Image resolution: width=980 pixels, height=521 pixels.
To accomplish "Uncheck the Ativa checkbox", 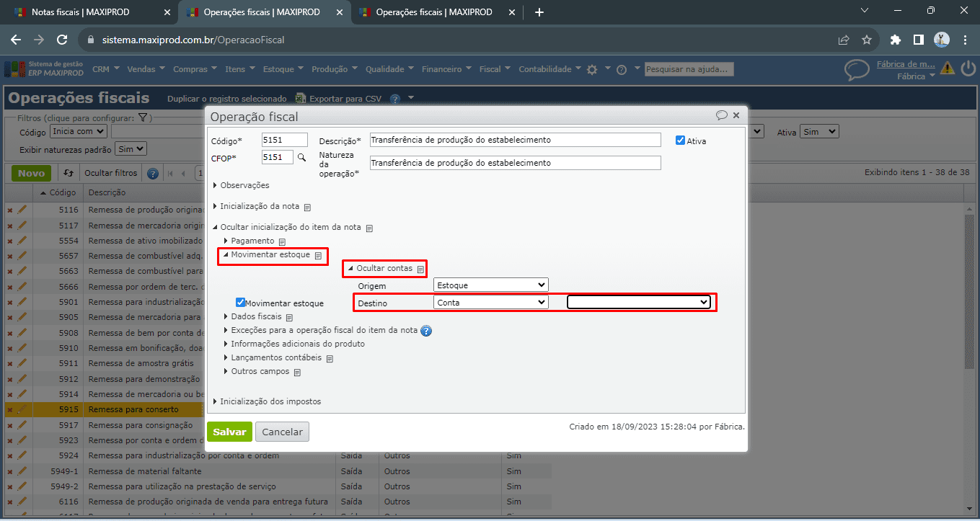I will [x=680, y=141].
